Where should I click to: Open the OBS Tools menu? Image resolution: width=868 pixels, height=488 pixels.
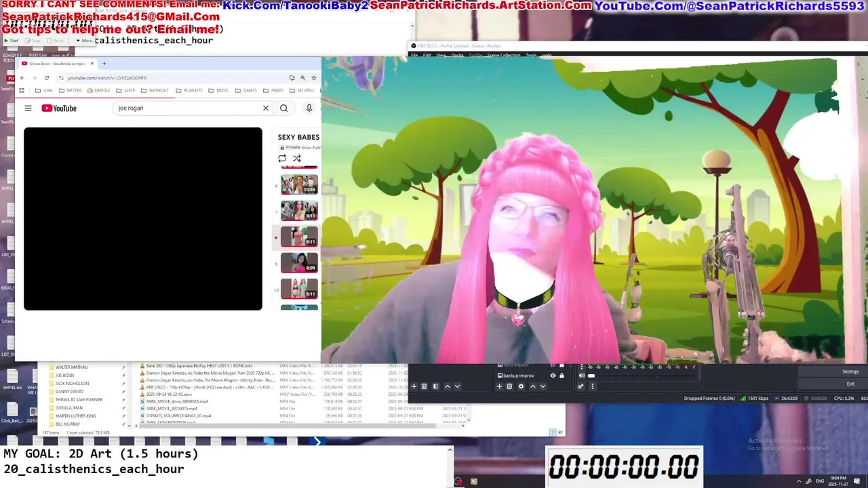[531, 55]
